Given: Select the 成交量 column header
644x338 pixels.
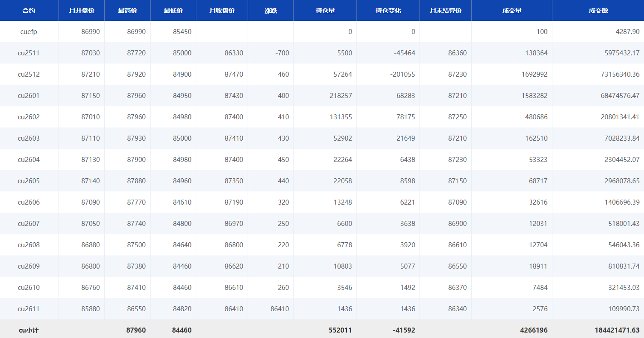Looking at the screenshot, I should [x=512, y=10].
